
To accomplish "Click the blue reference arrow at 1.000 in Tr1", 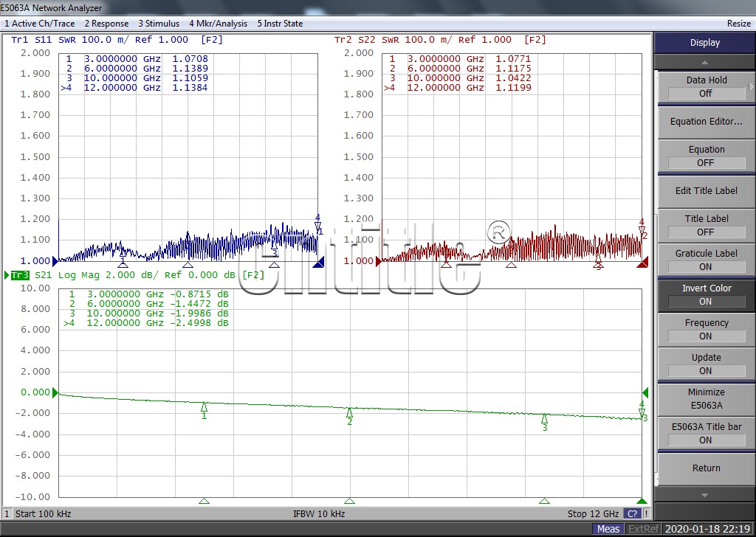I will [x=55, y=261].
